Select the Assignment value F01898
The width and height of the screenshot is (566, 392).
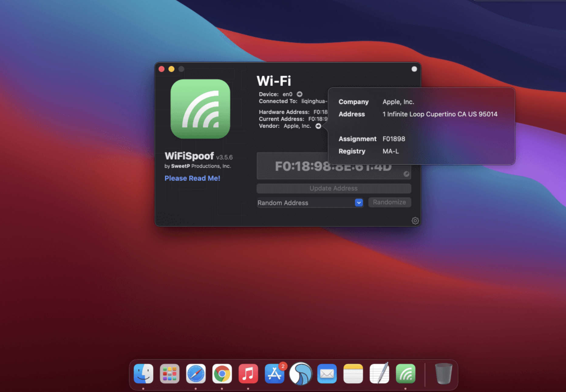(x=394, y=139)
